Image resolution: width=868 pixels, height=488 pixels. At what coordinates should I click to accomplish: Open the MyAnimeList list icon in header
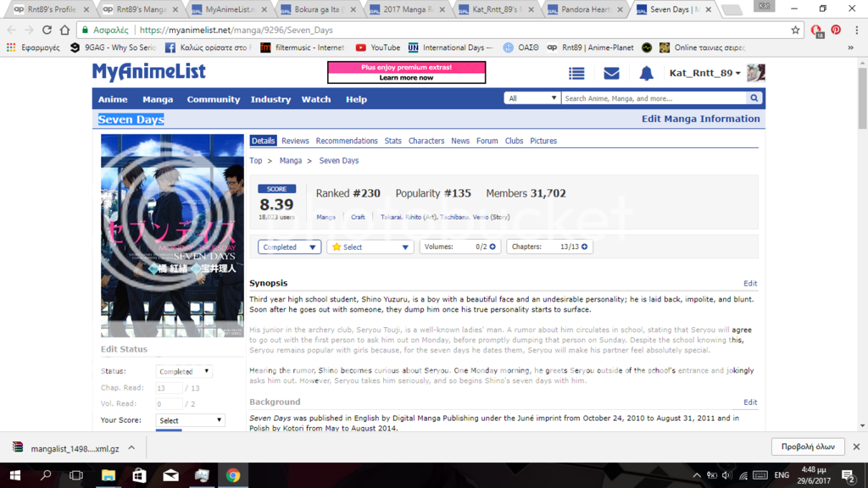[x=576, y=74]
